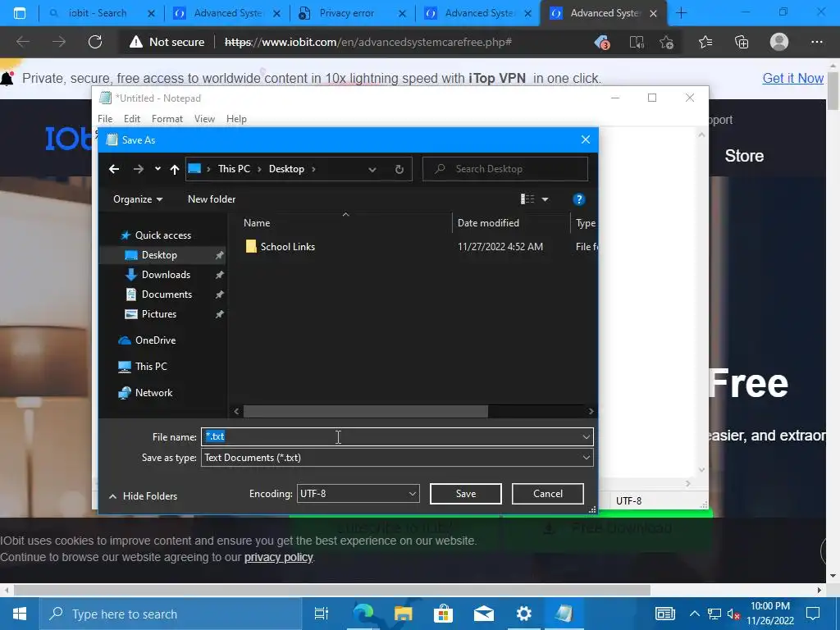Open the Favorites list icon
Image resolution: width=840 pixels, height=630 pixels.
[x=705, y=42]
